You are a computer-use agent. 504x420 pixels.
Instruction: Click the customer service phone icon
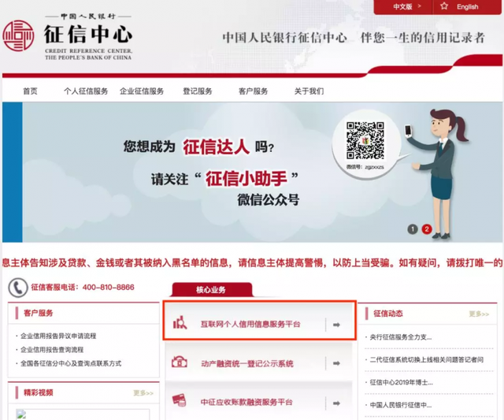click(x=18, y=287)
